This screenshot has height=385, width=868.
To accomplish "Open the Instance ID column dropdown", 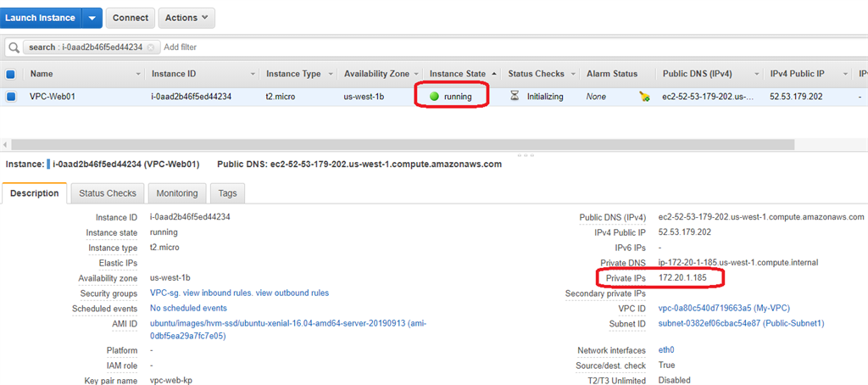I will point(253,75).
